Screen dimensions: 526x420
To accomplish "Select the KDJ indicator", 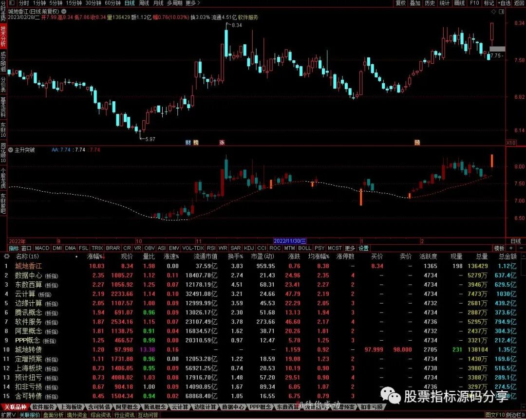I will click(x=248, y=248).
